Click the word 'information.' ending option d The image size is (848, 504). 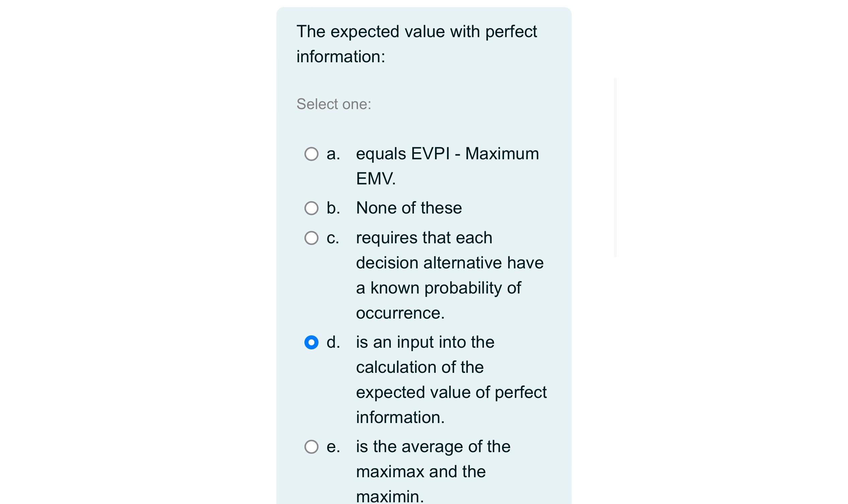tap(399, 418)
